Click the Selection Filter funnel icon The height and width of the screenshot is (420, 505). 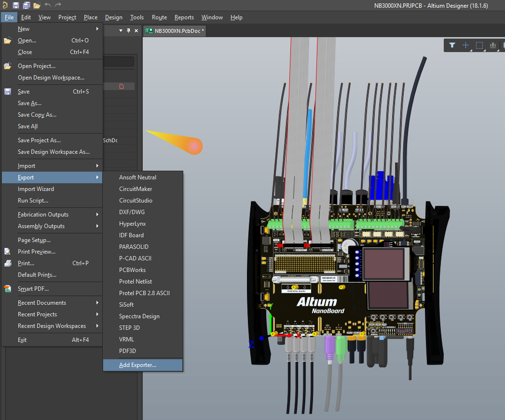[452, 45]
